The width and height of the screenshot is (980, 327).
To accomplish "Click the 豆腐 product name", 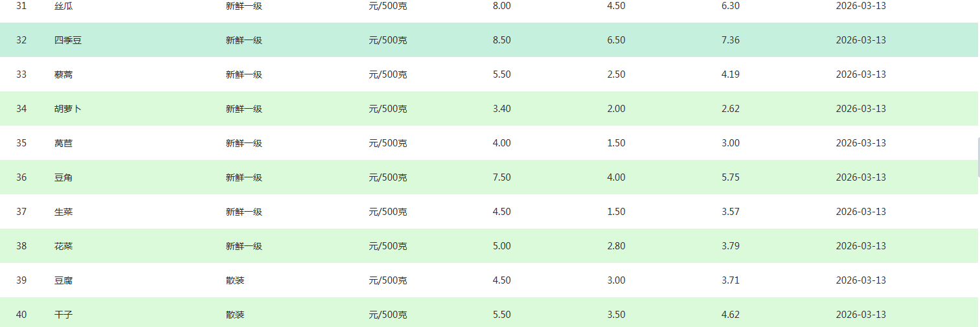I will pyautogui.click(x=63, y=280).
